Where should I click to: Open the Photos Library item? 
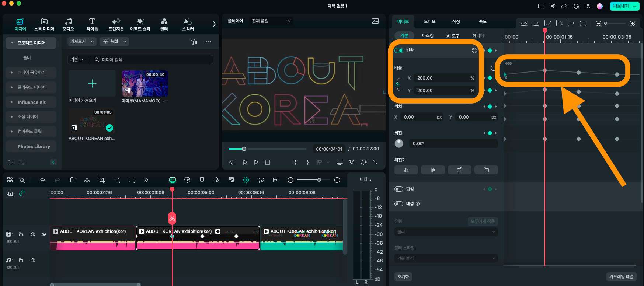[x=31, y=146]
